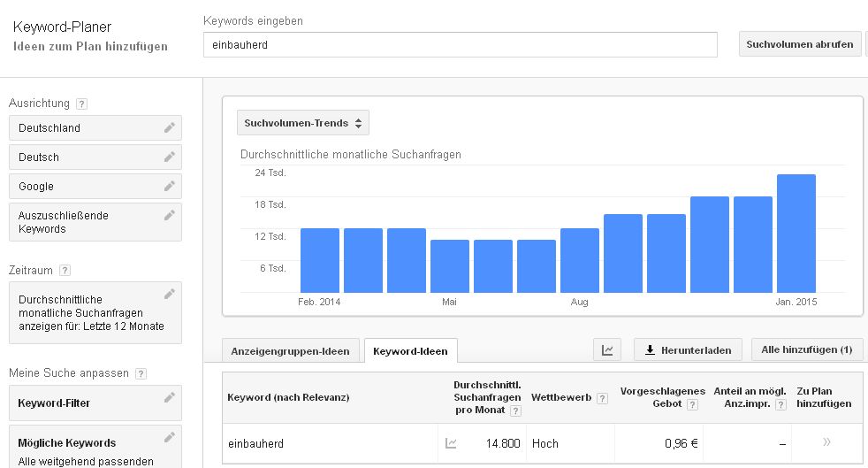The height and width of the screenshot is (468, 868).
Task: Click pencil icon next to Deutsch
Action: click(170, 157)
